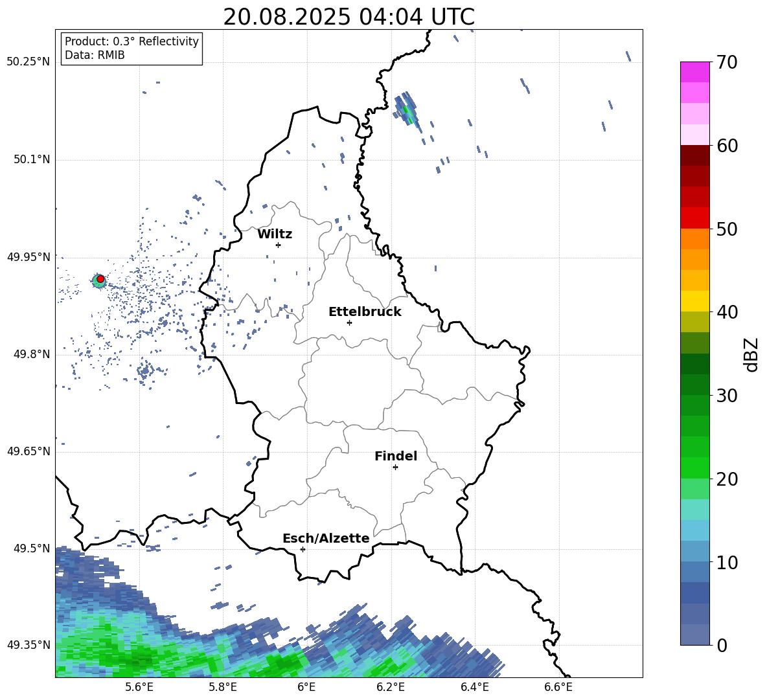Screen dimensions: 767x700
Task: Click the colorbar tick value 50
Action: 727,229
